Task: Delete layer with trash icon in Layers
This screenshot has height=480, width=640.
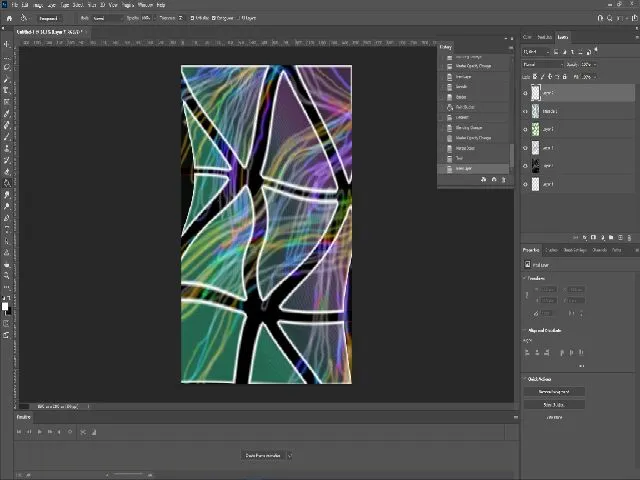Action: [629, 238]
